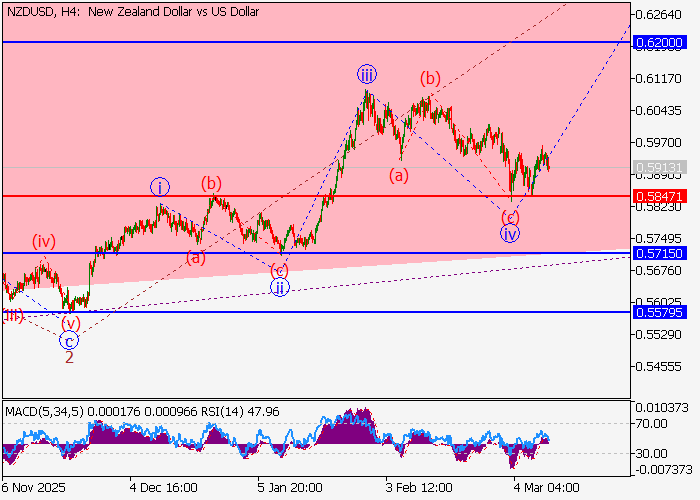Click the circled wave i label

160,186
